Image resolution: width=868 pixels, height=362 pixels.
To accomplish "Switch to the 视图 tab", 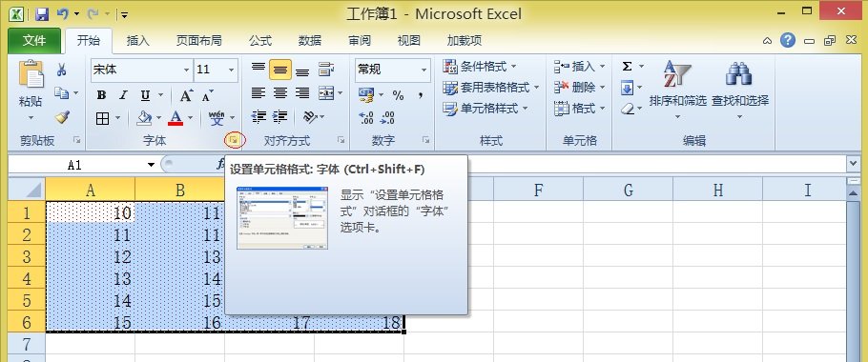I will (409, 41).
